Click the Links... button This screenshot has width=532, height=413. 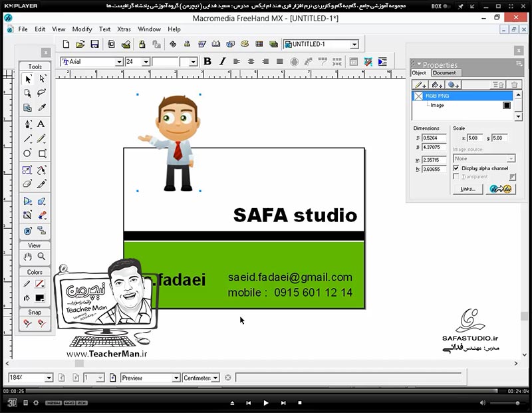468,189
